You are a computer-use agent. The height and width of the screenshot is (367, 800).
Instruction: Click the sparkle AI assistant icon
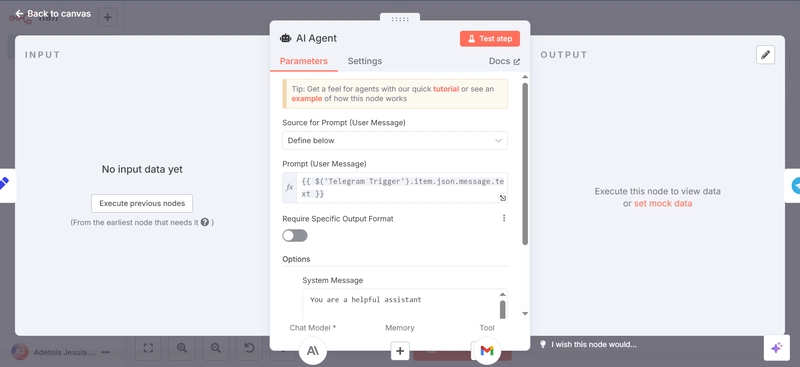tap(776, 348)
